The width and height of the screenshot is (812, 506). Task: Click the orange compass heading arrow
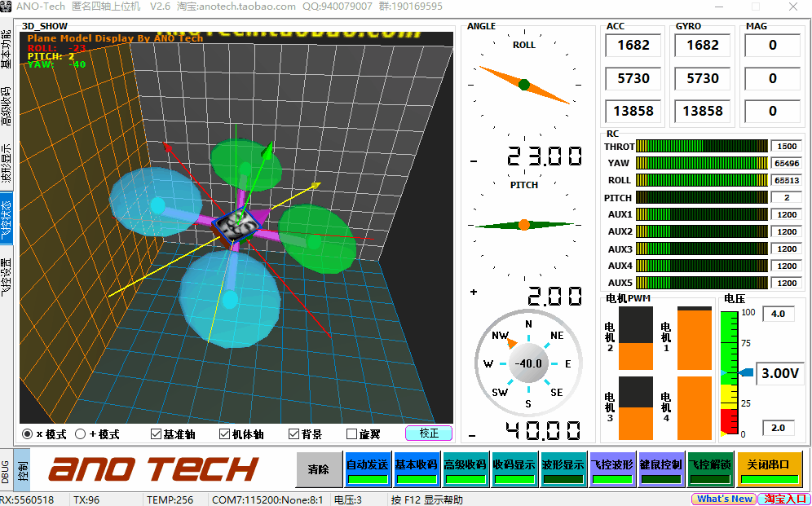[512, 342]
